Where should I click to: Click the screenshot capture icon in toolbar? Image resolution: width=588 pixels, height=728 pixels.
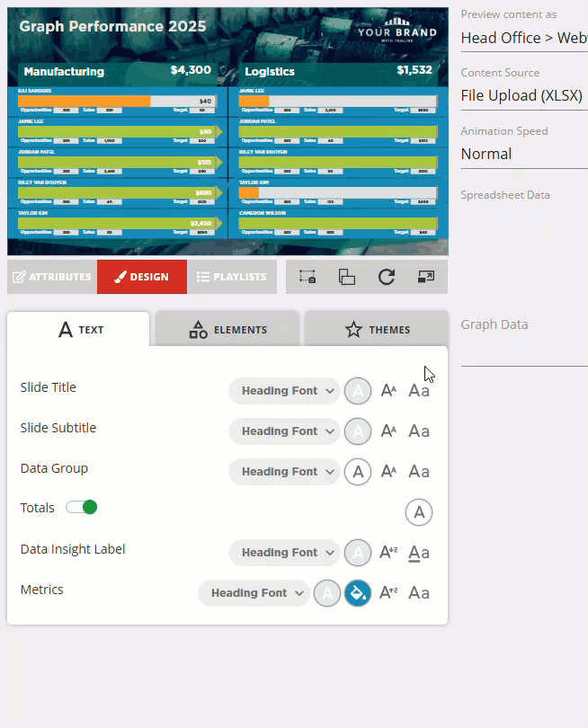[307, 277]
